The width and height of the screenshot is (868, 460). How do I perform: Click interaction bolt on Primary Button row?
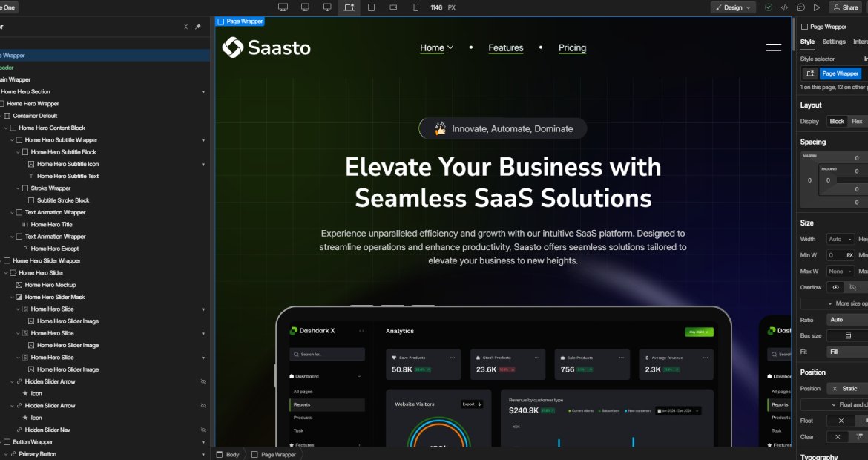pyautogui.click(x=203, y=455)
